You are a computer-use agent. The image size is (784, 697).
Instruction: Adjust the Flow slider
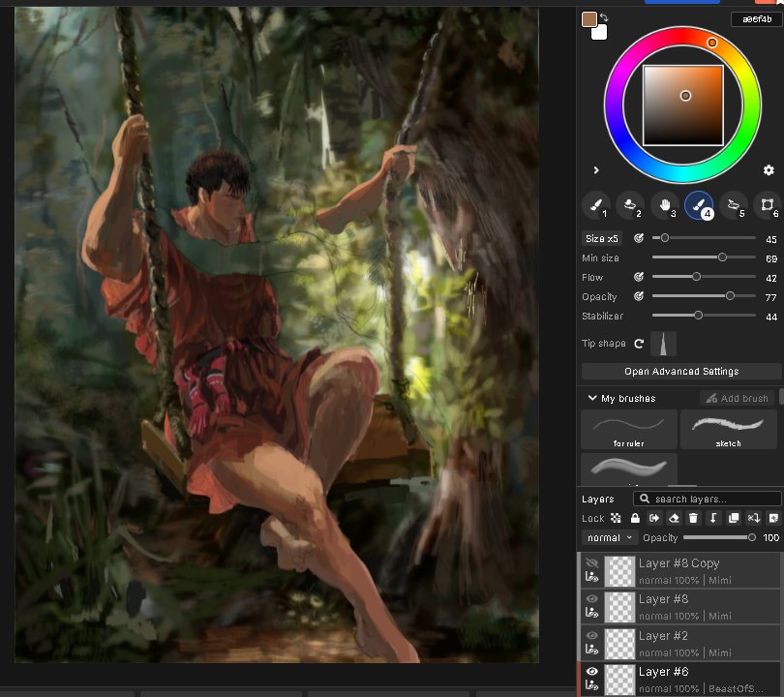tap(704, 277)
